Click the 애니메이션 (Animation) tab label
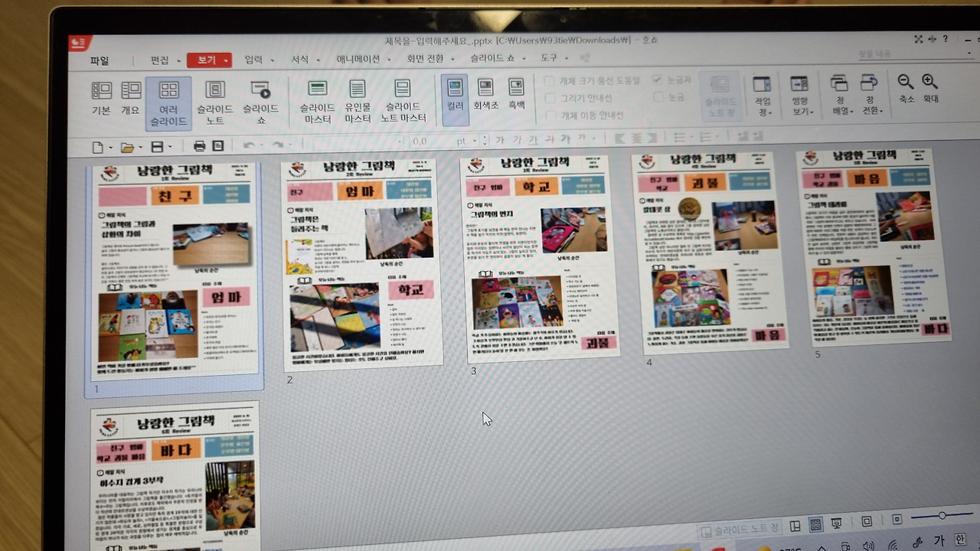 pyautogui.click(x=358, y=60)
